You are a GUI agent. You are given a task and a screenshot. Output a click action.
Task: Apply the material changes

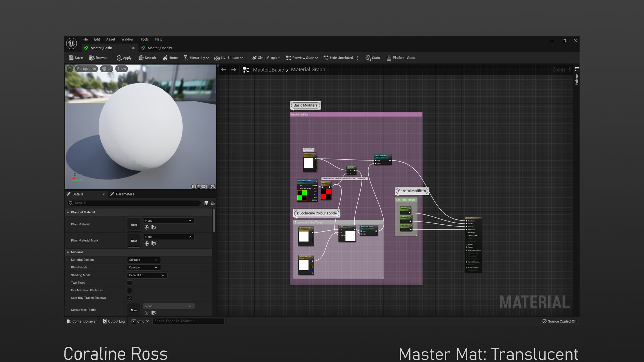coord(124,58)
